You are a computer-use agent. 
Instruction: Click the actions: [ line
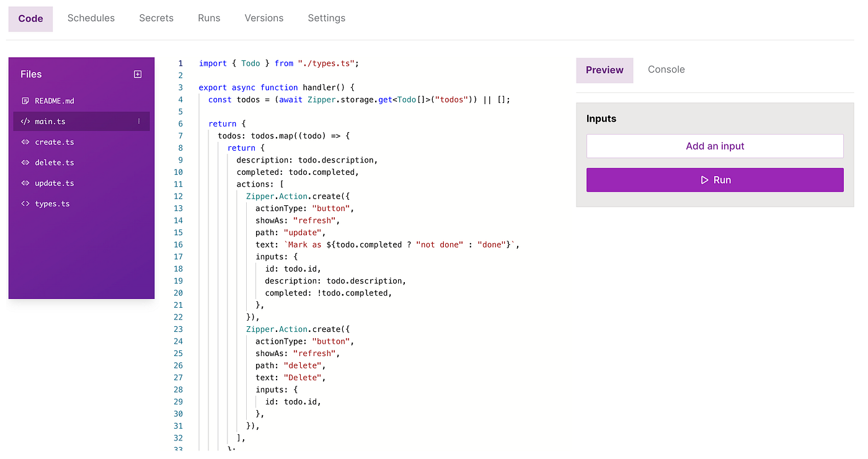[x=260, y=184]
